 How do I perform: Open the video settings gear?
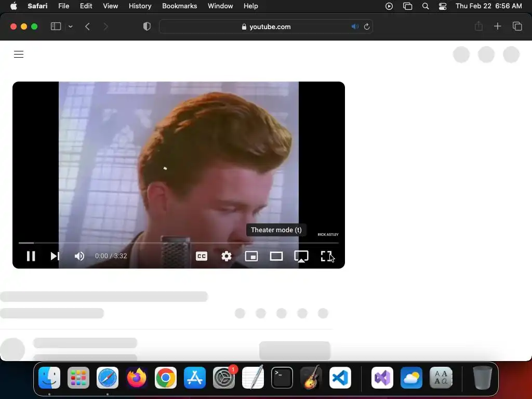pos(227,256)
